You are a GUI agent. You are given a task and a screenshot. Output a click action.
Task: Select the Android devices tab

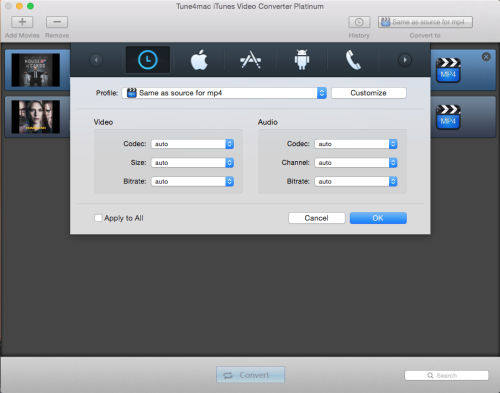[x=302, y=60]
